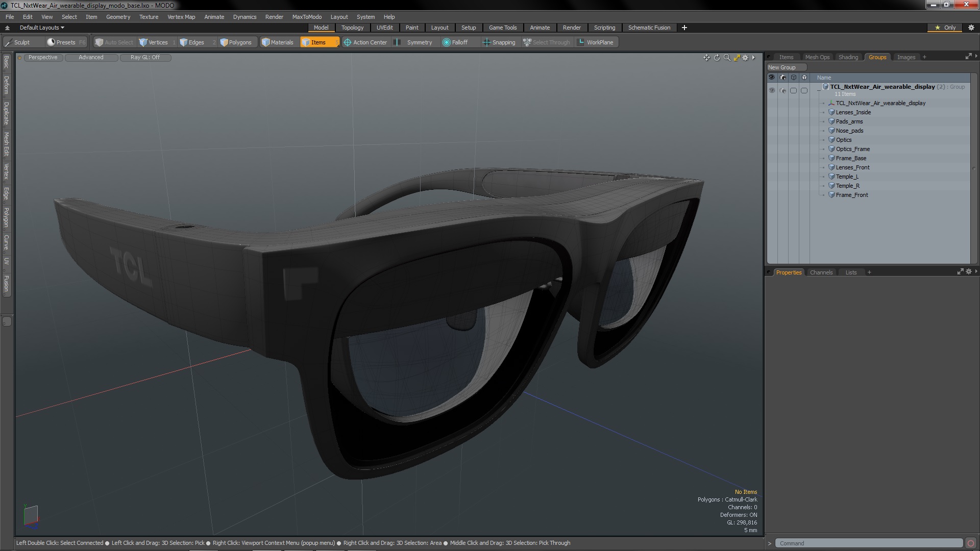Open the viewport settings gear icon

coord(745,58)
